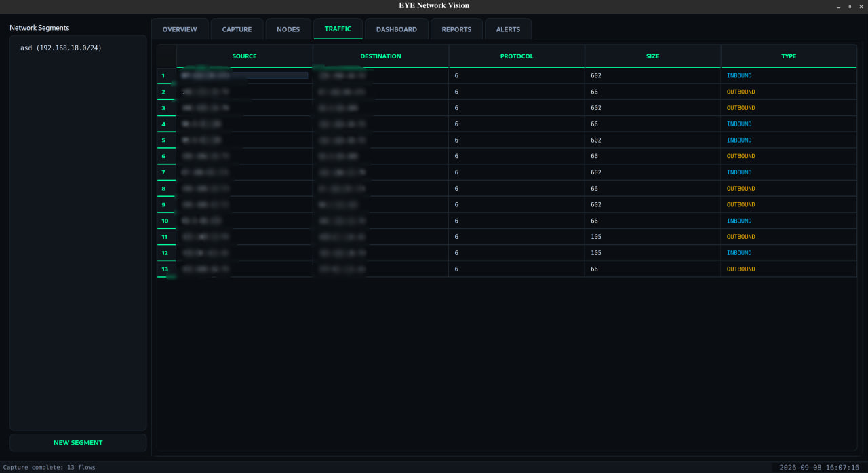Select row header number 2
The image size is (868, 473).
[x=166, y=92]
